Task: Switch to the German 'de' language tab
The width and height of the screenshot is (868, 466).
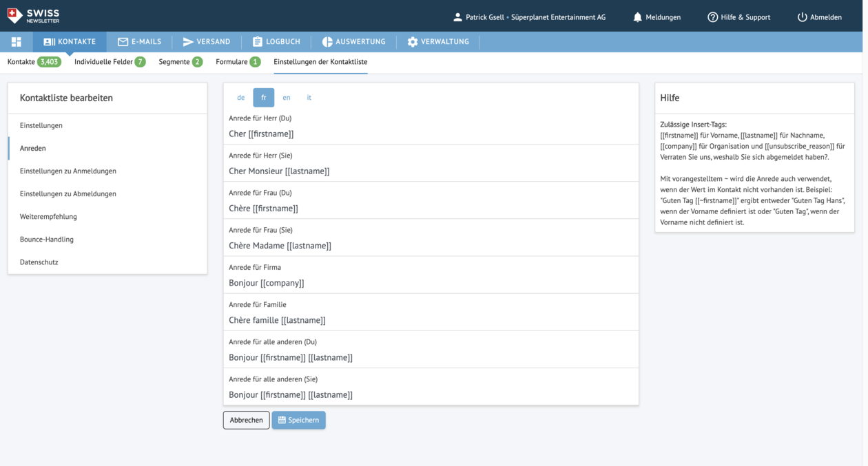Action: point(240,98)
